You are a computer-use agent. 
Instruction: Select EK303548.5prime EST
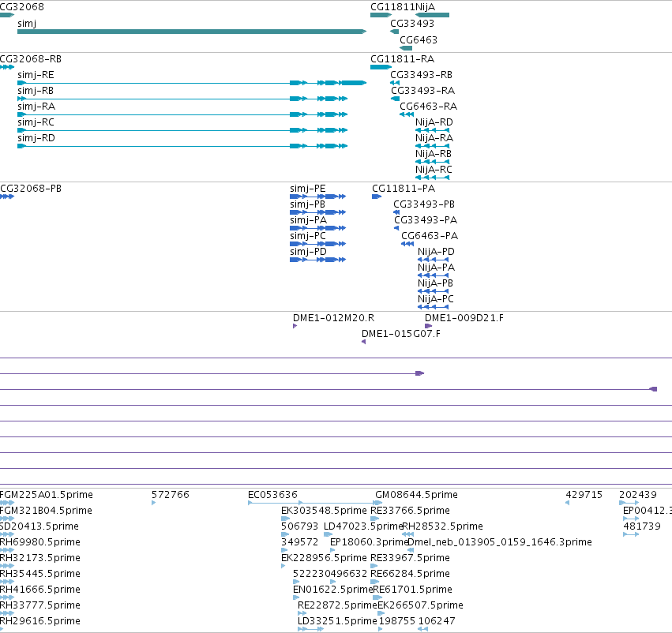click(x=285, y=519)
